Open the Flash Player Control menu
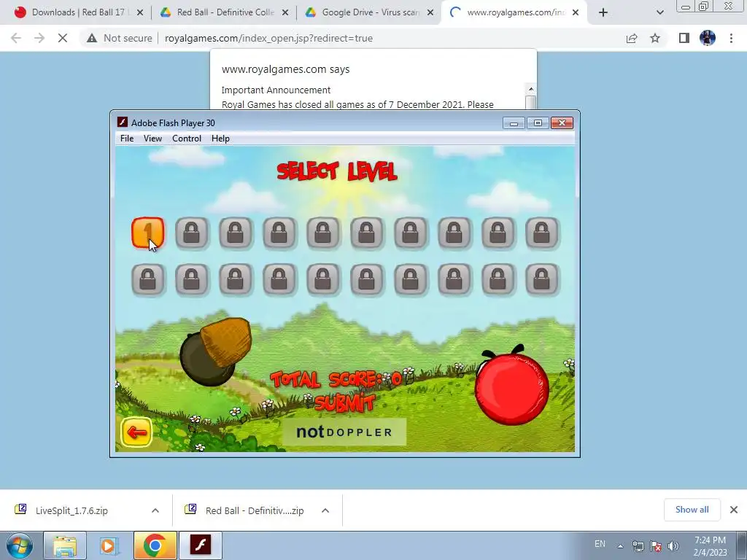This screenshot has height=560, width=747. 187,139
